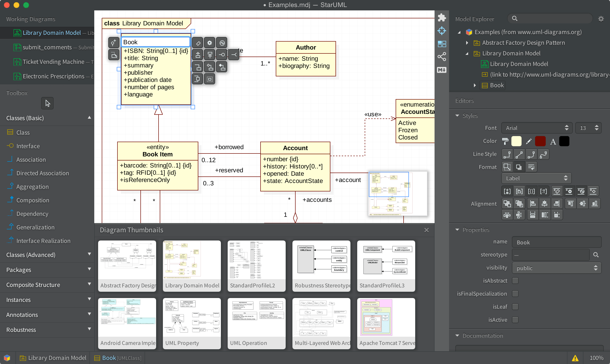
Task: Select the Dependency tool in toolbox
Action: pyautogui.click(x=32, y=213)
